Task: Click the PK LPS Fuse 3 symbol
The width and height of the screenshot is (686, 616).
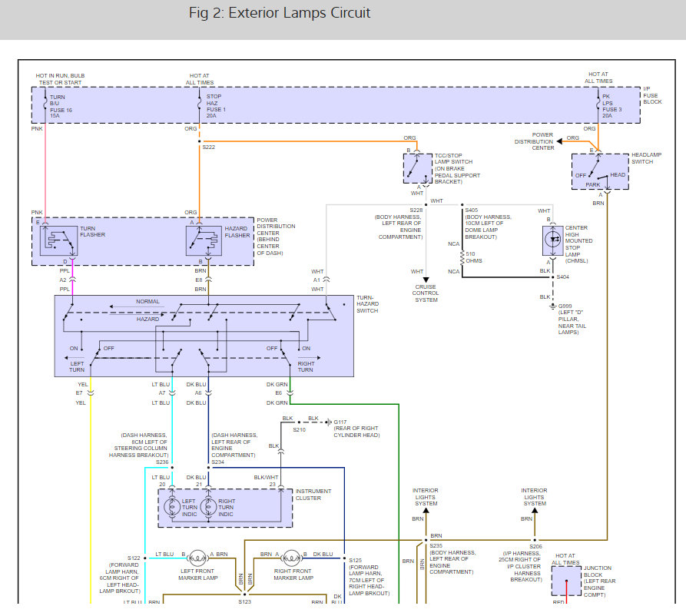Action: tap(598, 104)
